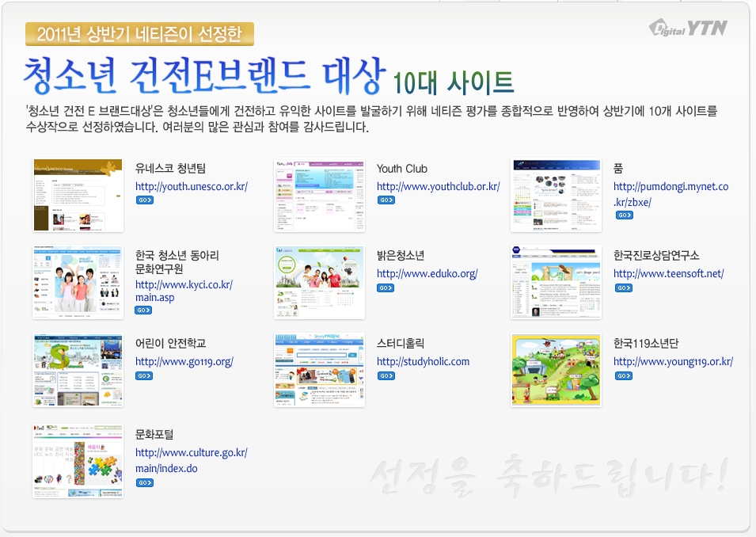Click the GO button under 밝은청소년
Image resolution: width=756 pixels, height=537 pixels.
click(386, 288)
